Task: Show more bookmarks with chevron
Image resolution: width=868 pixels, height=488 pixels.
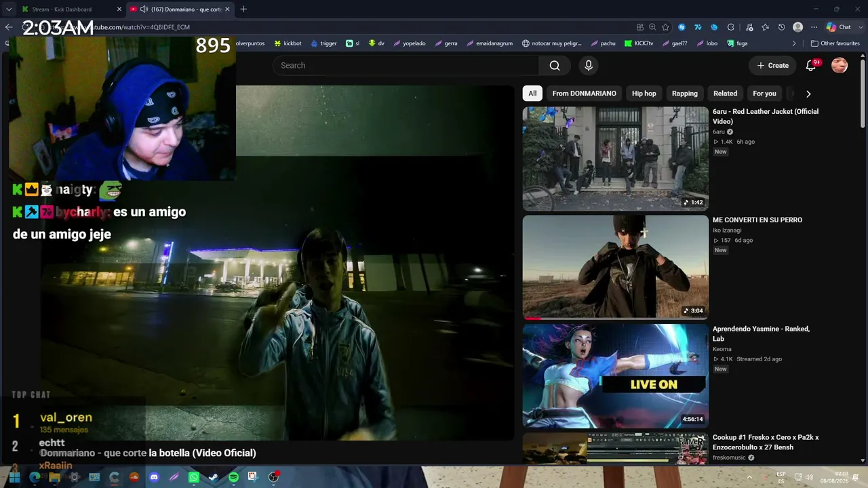Action: click(794, 43)
